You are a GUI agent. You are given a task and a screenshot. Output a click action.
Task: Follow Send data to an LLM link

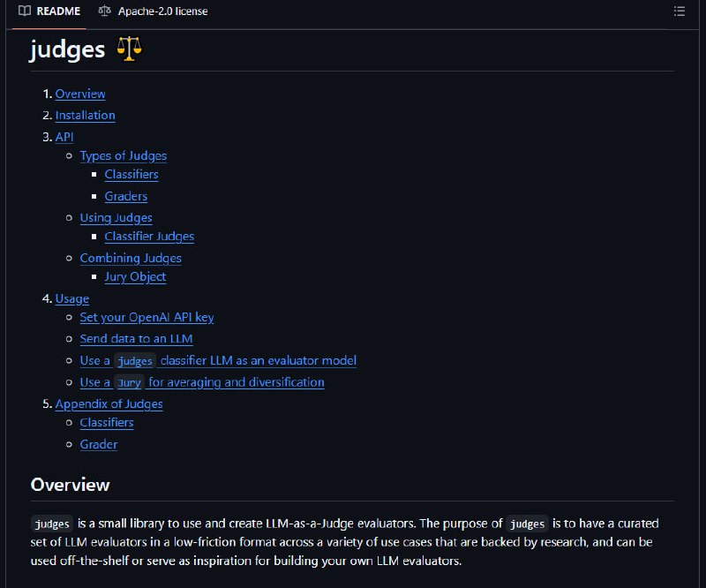137,339
